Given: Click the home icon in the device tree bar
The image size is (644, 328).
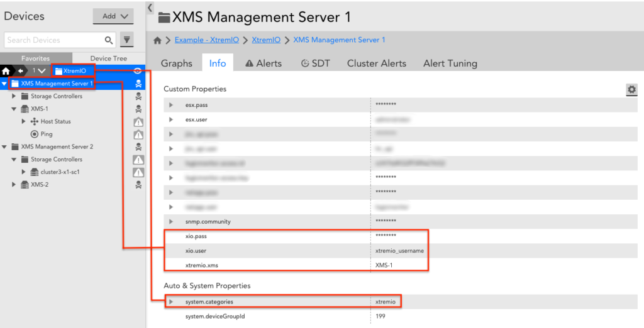Looking at the screenshot, I should click(x=6, y=71).
